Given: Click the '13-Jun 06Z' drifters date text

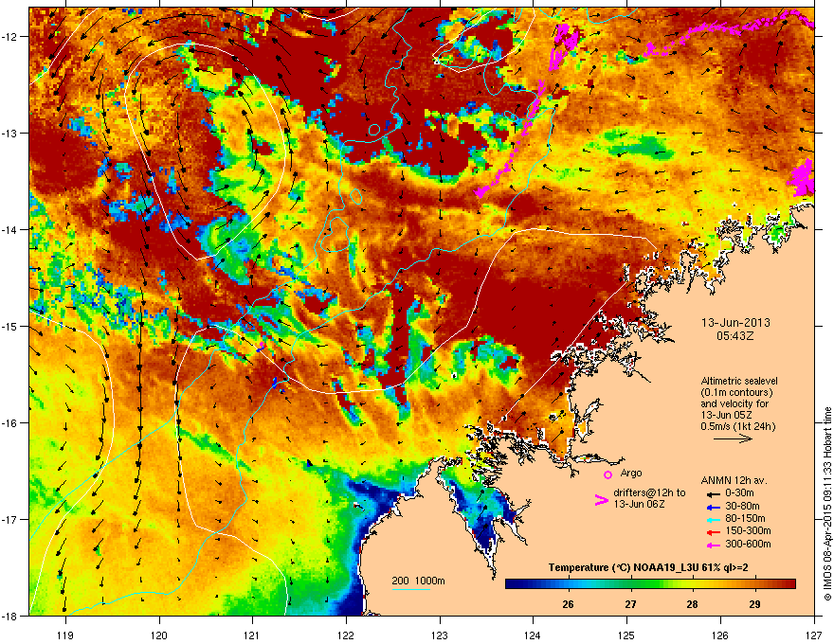Looking at the screenshot, I should [x=640, y=504].
